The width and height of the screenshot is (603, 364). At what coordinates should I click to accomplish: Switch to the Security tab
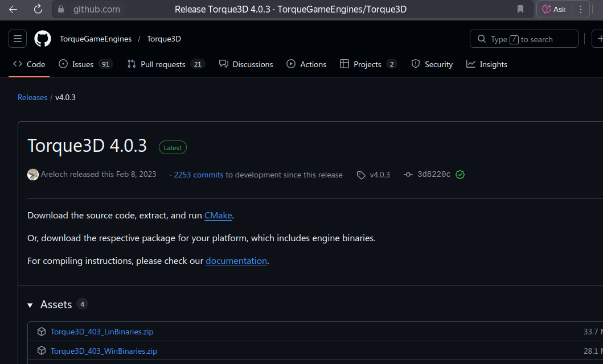(x=432, y=64)
